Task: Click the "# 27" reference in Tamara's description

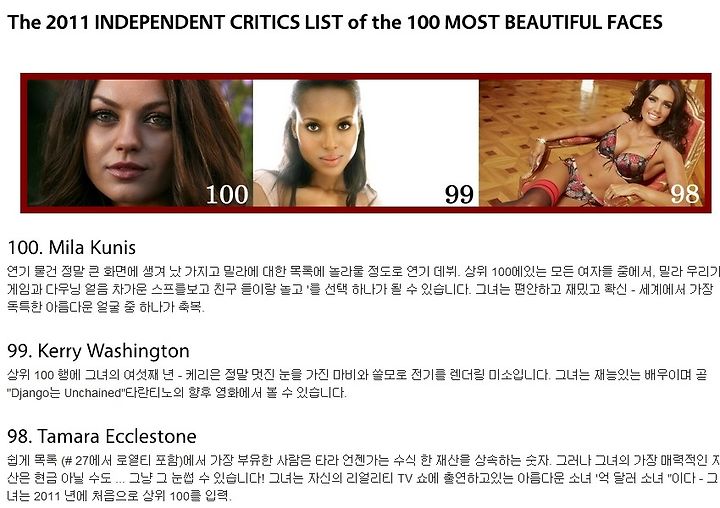Action: point(73,460)
